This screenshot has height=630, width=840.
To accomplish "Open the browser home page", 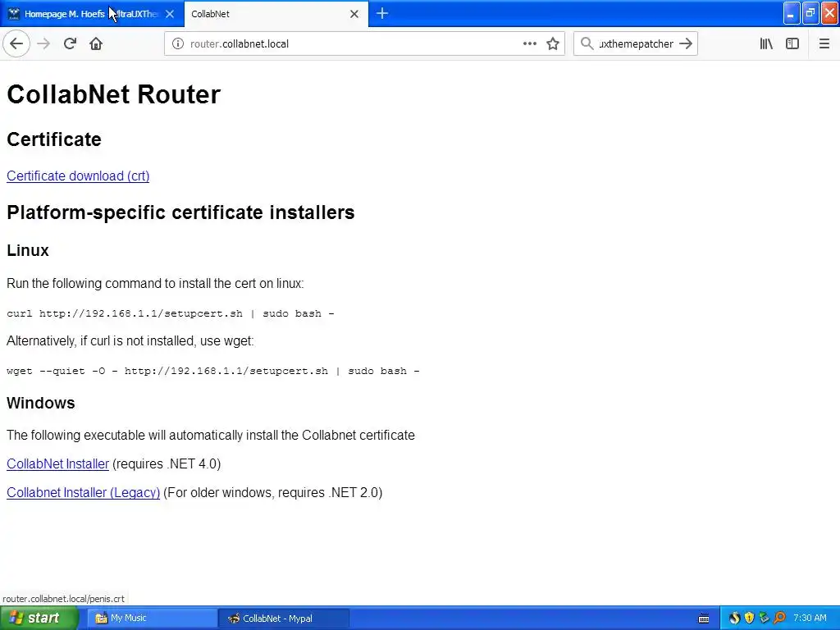I will click(96, 44).
